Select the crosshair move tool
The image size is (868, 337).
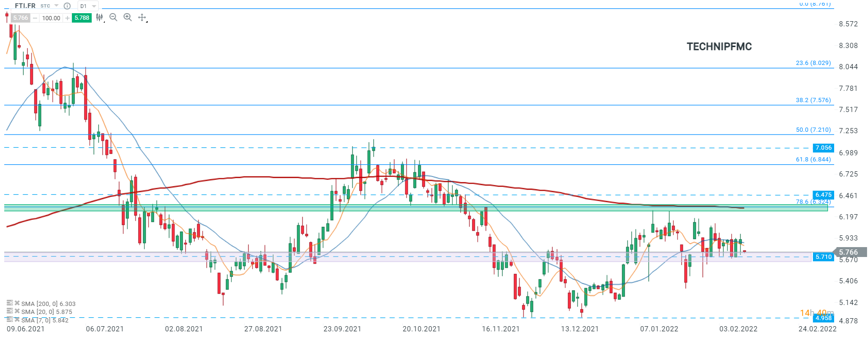[x=142, y=17]
